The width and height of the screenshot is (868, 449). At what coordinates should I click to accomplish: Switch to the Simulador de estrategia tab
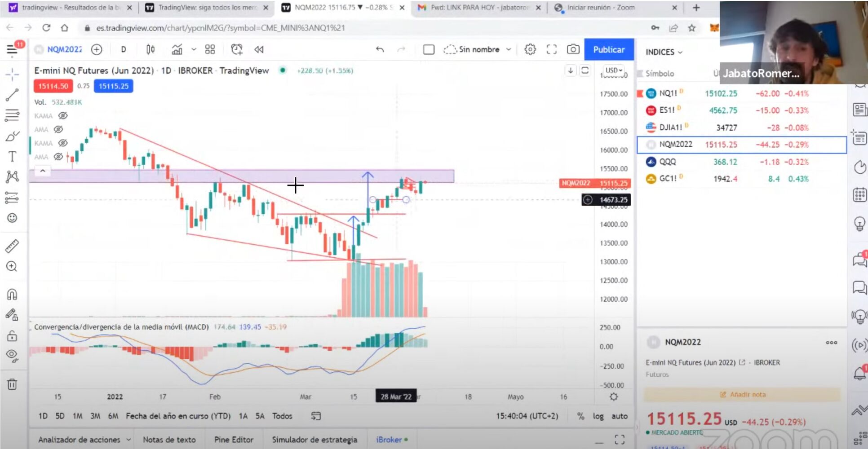[314, 440]
